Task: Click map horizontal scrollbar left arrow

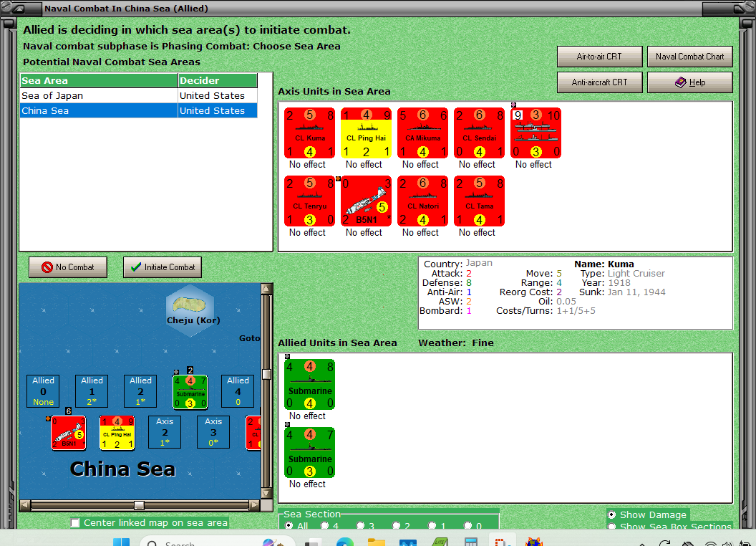Action: 25,505
